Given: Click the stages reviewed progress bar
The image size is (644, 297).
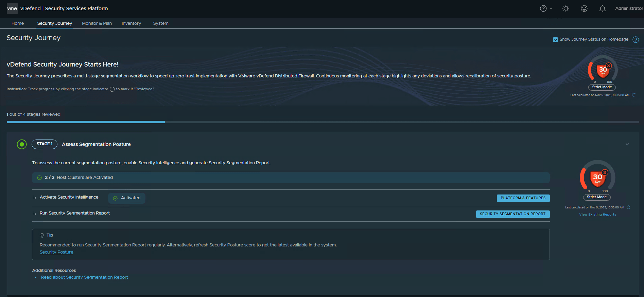Looking at the screenshot, I should [323, 122].
